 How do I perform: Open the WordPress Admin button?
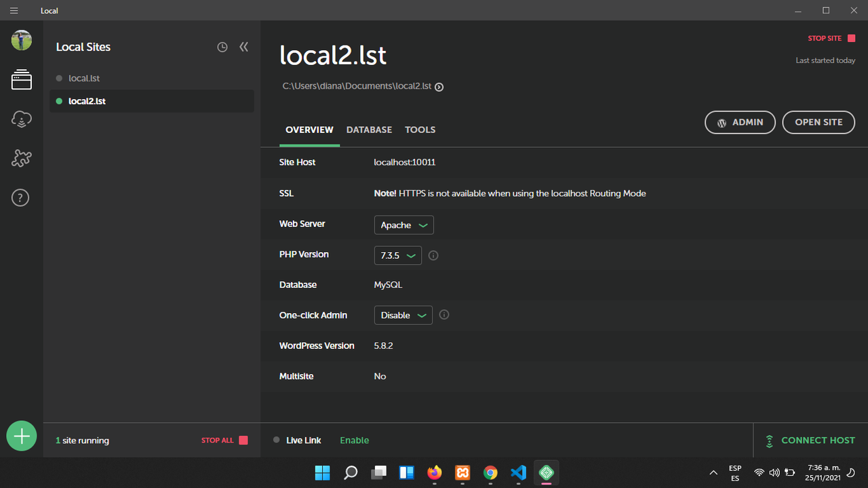pyautogui.click(x=741, y=122)
